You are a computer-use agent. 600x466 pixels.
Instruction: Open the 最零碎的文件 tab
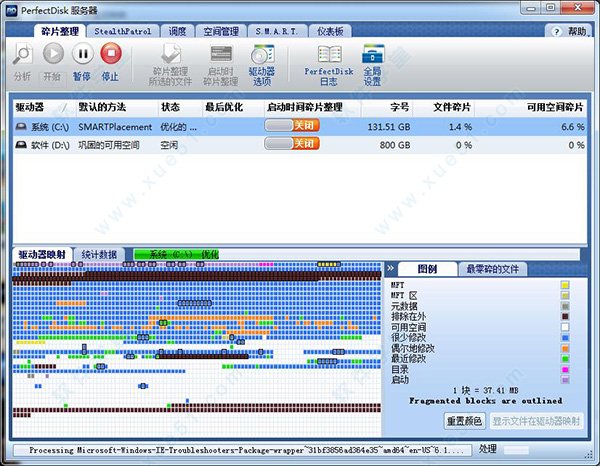(x=492, y=269)
